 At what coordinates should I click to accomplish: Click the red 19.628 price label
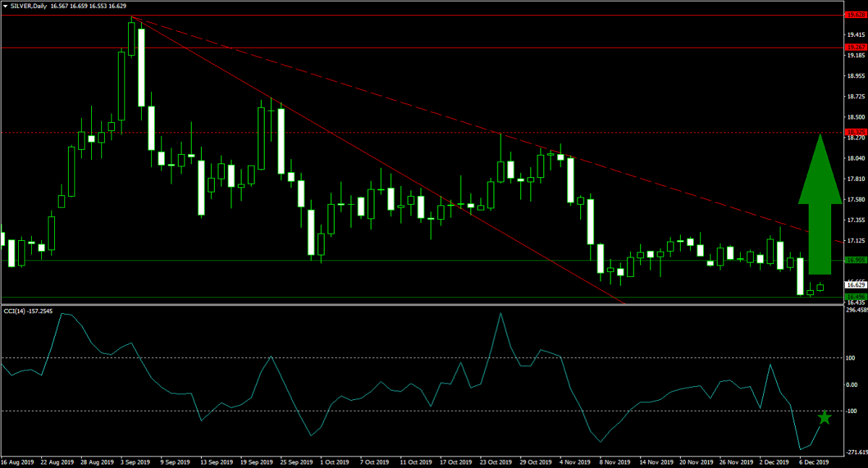(856, 14)
